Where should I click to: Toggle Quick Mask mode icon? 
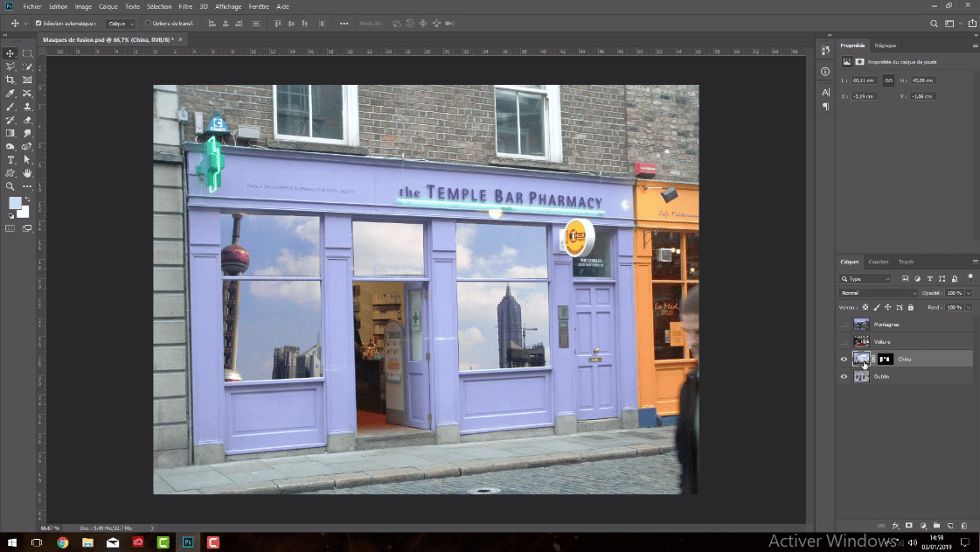(x=10, y=229)
